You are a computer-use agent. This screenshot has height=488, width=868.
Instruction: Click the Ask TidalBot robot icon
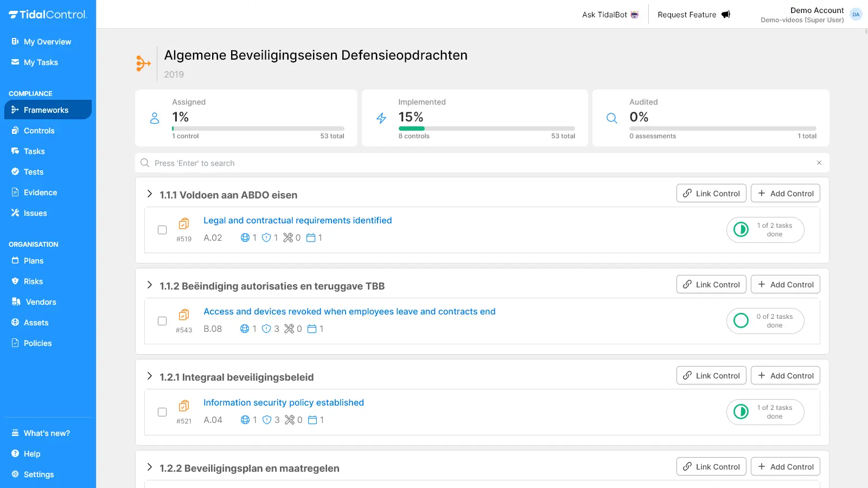634,15
